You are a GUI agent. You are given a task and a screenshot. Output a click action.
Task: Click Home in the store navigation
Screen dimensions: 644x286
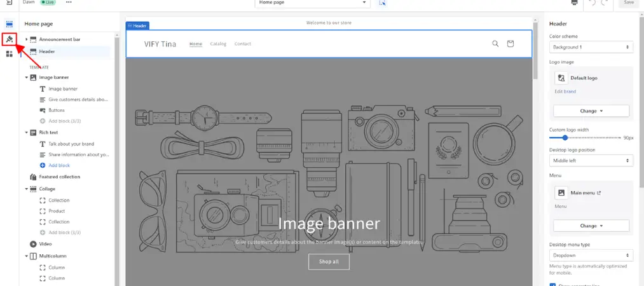tap(196, 44)
